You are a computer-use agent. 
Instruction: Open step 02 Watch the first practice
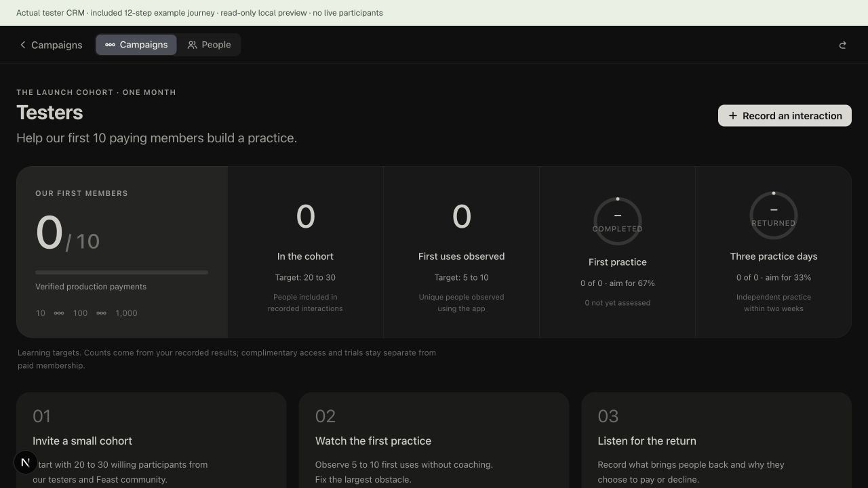434,441
